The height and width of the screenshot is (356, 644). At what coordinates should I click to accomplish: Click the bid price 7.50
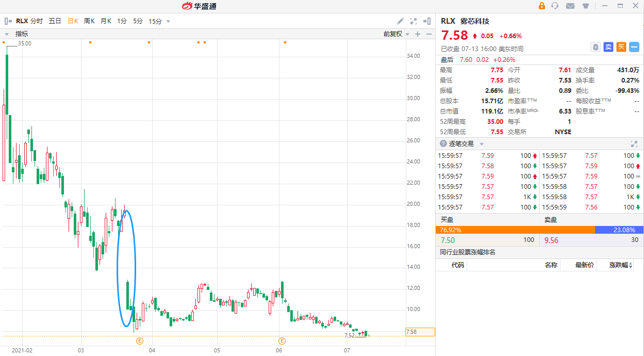[448, 240]
